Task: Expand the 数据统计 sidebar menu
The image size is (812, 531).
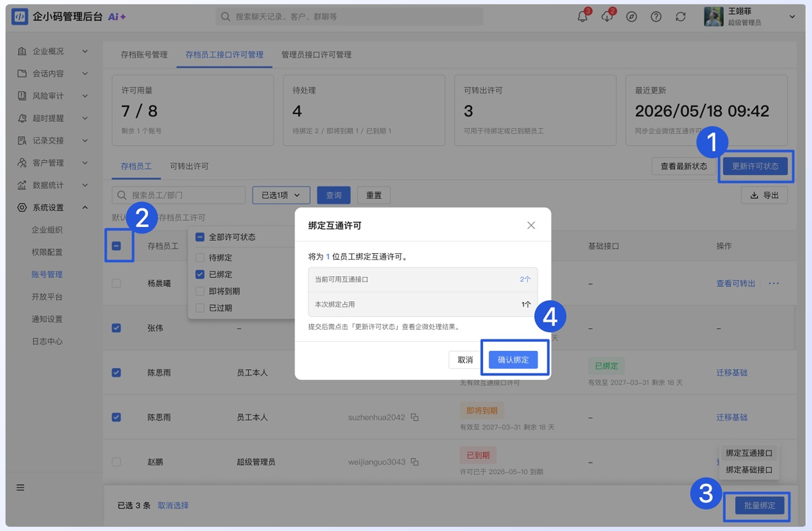Action: 53,185
